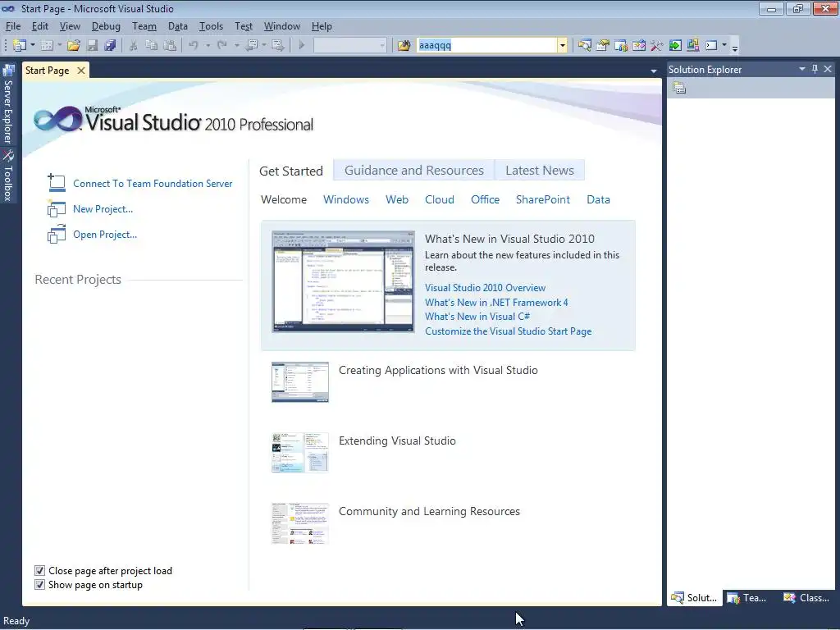Screen dimensions: 840x630
Task: Open Solution Explorer window position menu
Action: click(x=802, y=69)
